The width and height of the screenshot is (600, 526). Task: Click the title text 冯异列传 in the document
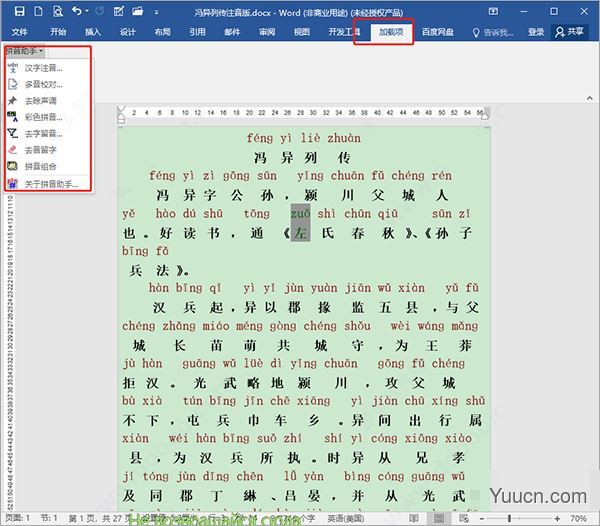point(303,158)
